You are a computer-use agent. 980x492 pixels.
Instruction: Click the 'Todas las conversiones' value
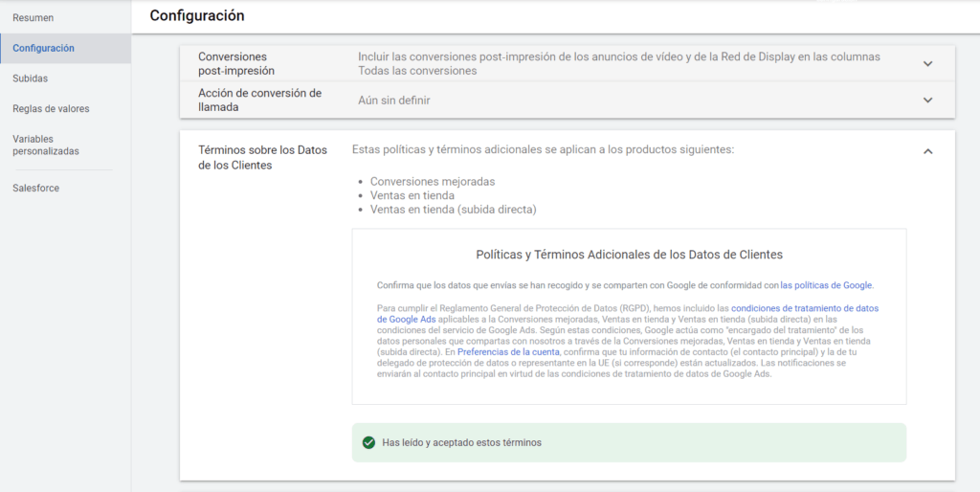[417, 71]
